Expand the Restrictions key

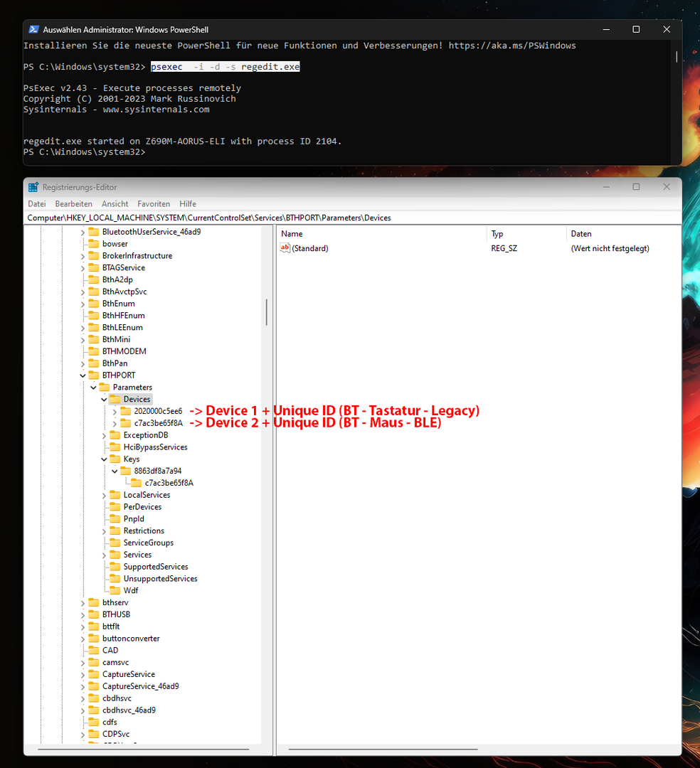pos(104,531)
